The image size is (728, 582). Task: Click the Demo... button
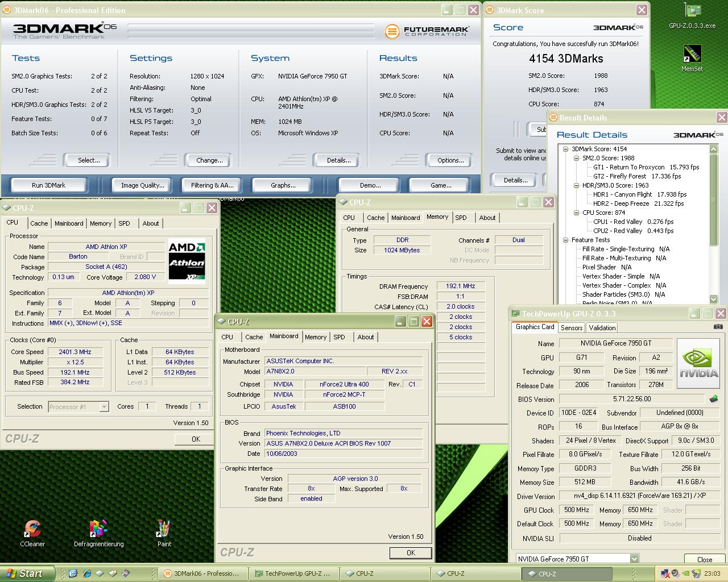click(370, 185)
